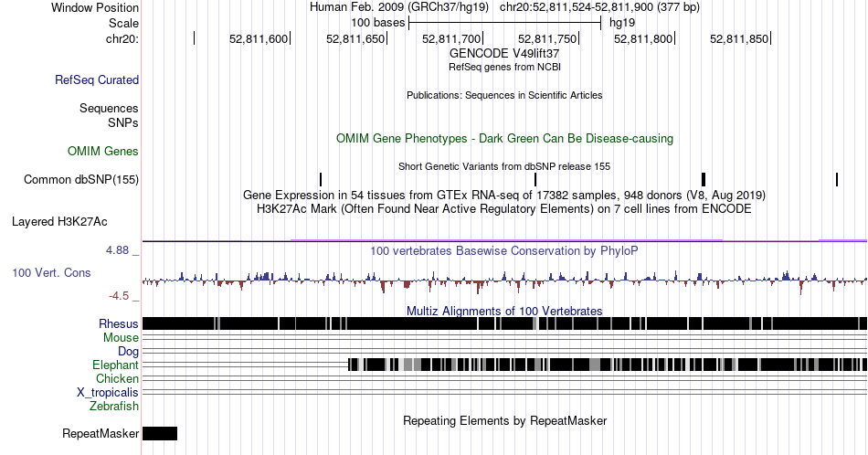Click the X_tropicalis species label
The height and width of the screenshot is (455, 868).
tap(108, 392)
